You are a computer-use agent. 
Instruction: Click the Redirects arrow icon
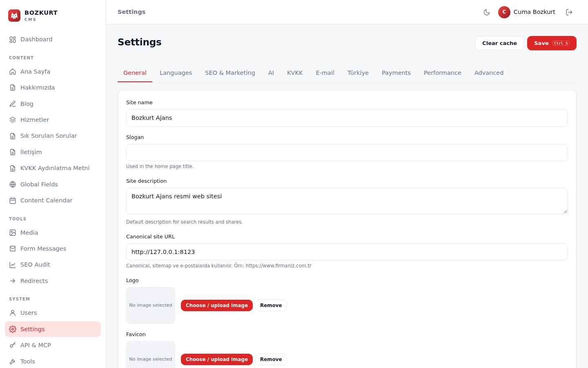(13, 281)
